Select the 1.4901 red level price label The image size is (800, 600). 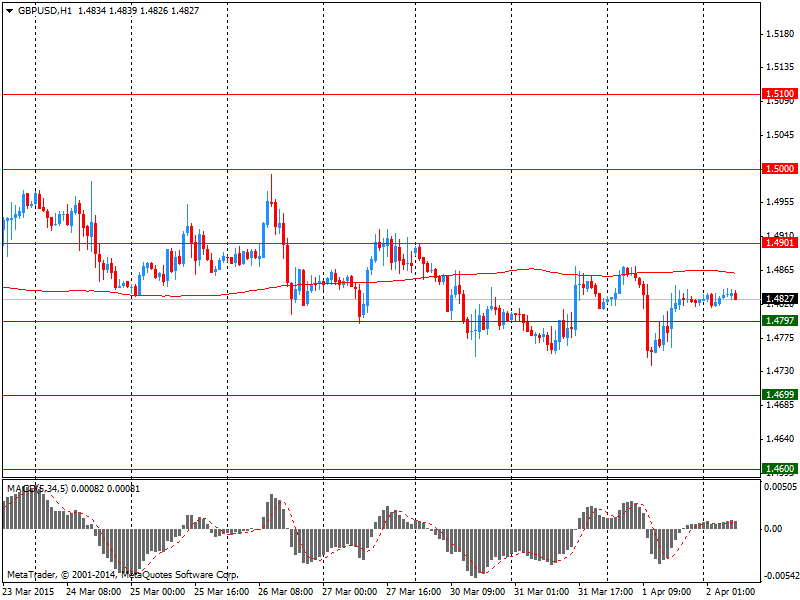pos(780,242)
